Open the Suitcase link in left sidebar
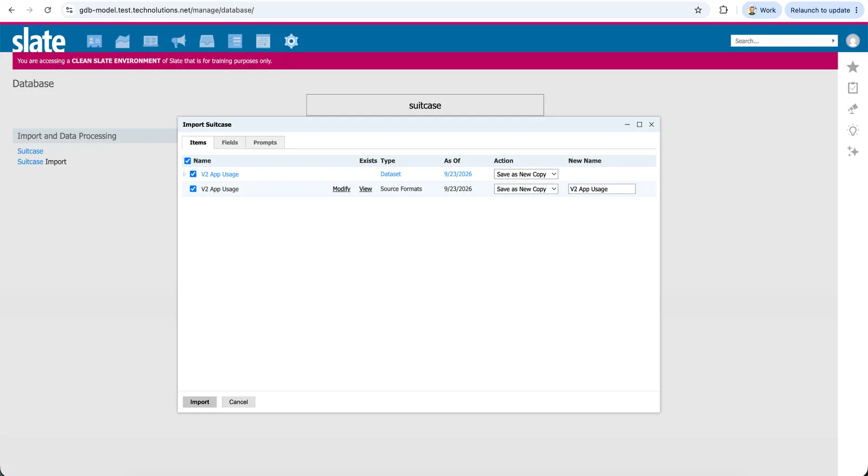This screenshot has height=476, width=868. [30, 151]
